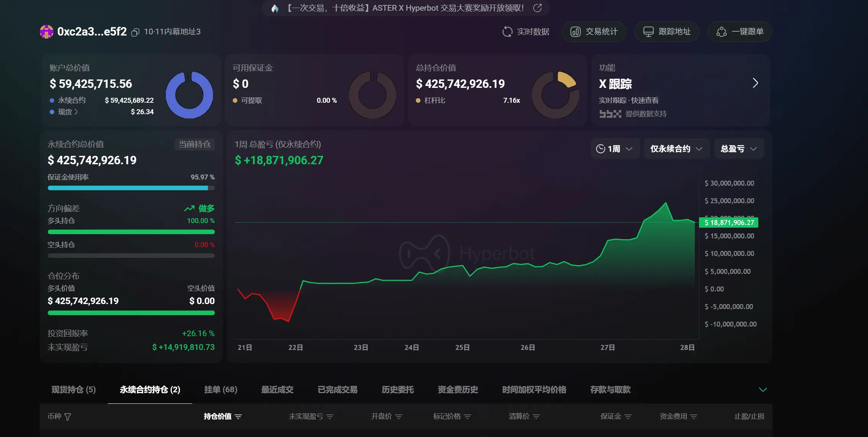Viewport: 868px width, 437px height.
Task: Sort by 保证金 column icon
Action: click(628, 417)
